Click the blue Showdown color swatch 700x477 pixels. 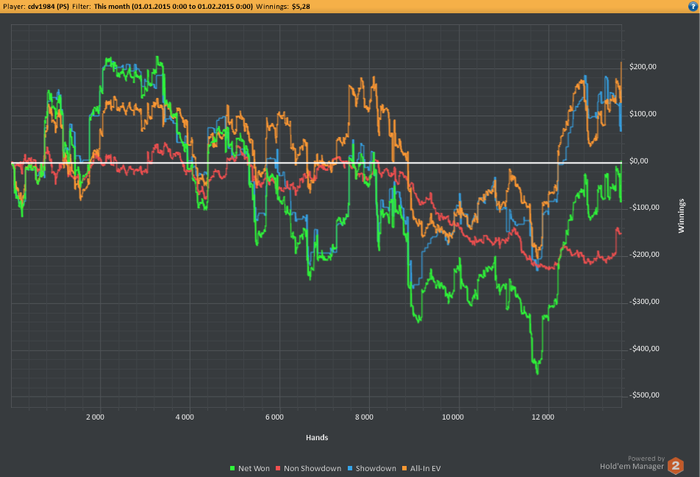click(350, 468)
